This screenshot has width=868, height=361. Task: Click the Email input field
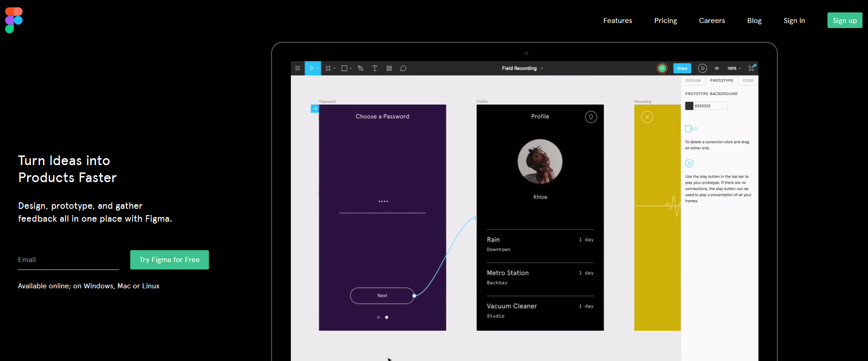tap(69, 260)
